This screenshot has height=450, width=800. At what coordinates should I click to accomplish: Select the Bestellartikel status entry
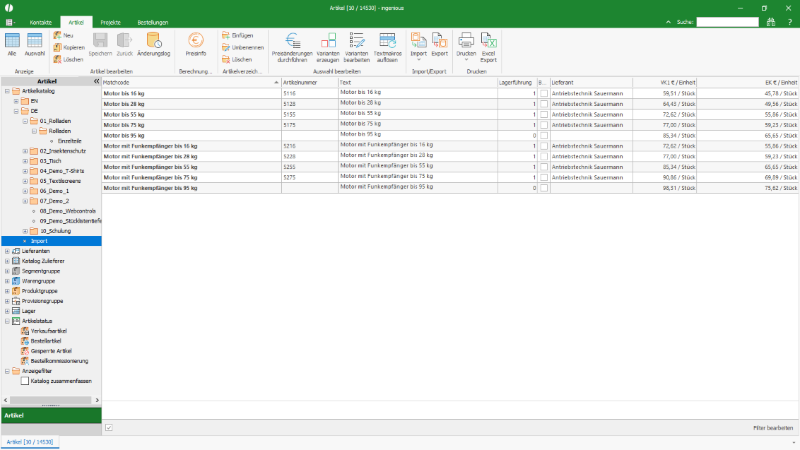click(x=46, y=341)
